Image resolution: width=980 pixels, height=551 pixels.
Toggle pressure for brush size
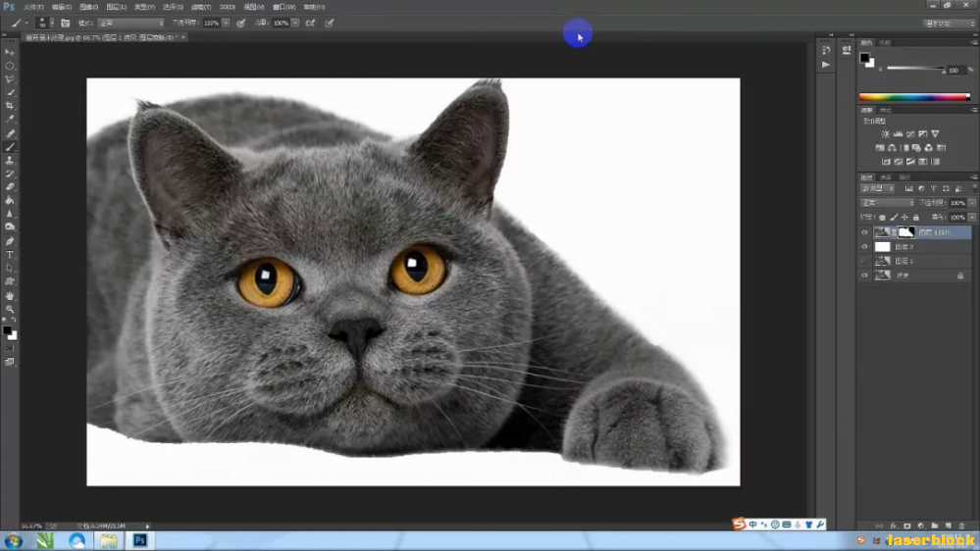point(330,24)
